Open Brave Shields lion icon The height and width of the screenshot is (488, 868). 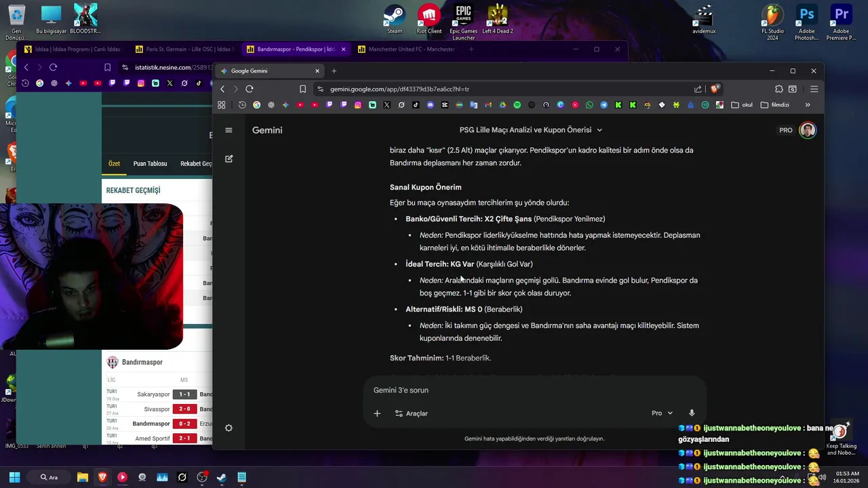click(714, 89)
